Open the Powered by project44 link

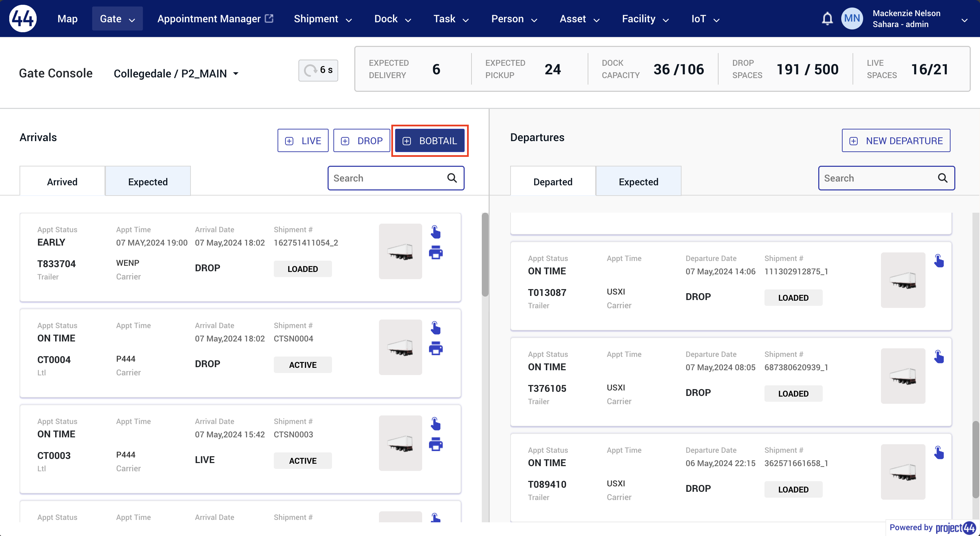[x=932, y=527]
